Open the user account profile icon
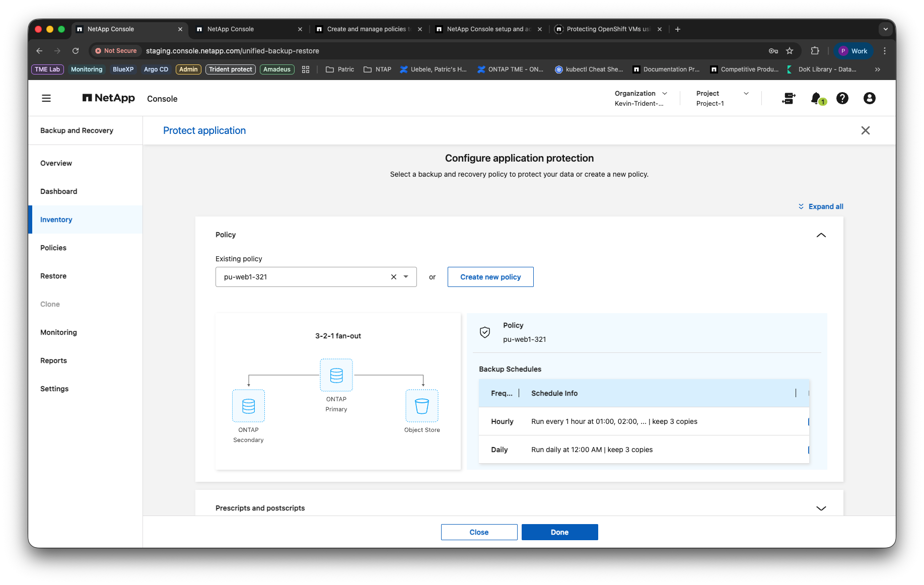The height and width of the screenshot is (585, 924). coord(870,98)
